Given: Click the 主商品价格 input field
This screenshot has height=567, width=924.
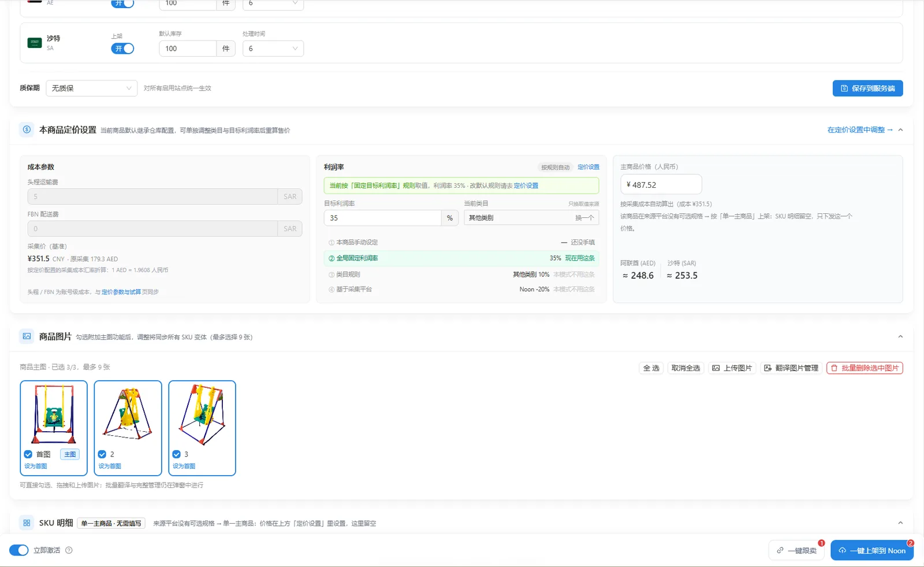Looking at the screenshot, I should [x=661, y=185].
